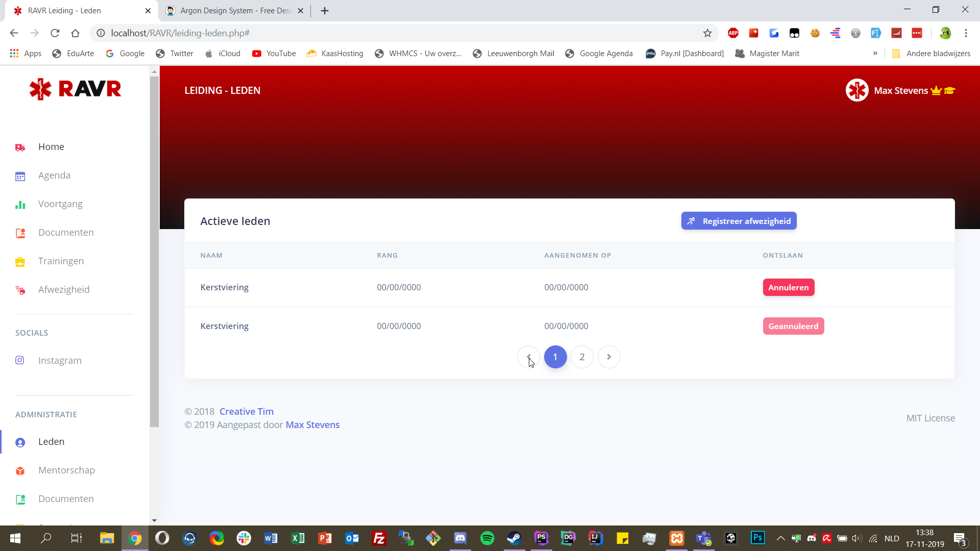Viewport: 980px width, 551px height.
Task: Open the Max Stevens profile avatar
Action: coord(857,91)
